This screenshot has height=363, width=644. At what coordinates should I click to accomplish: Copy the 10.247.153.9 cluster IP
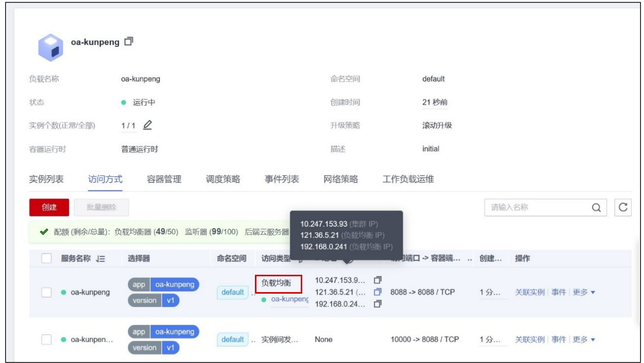(377, 280)
